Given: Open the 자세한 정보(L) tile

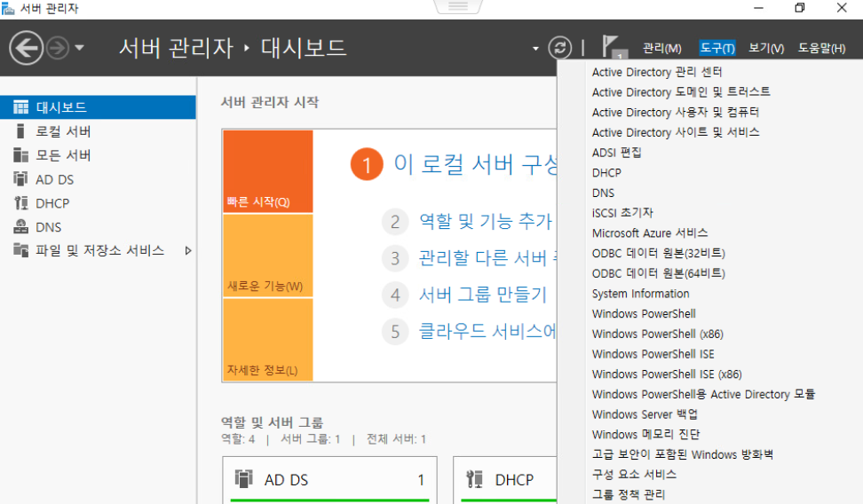Looking at the screenshot, I should point(268,340).
